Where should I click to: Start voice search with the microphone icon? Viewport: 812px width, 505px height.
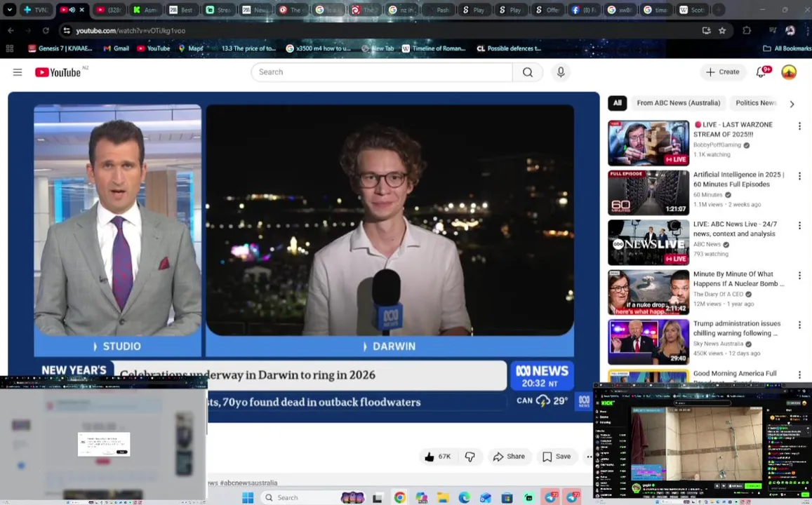tap(560, 72)
